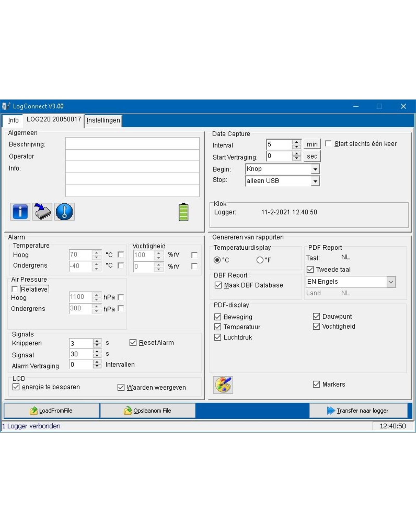Click the LogConnect app icon in title bar
416x532 pixels.
click(x=6, y=106)
